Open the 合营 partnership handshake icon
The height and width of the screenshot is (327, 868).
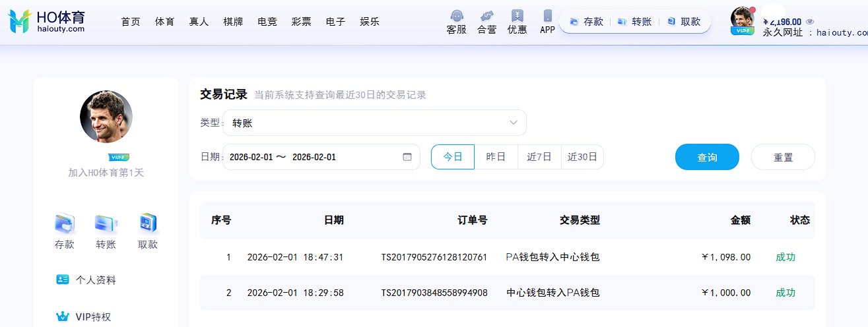[x=486, y=16]
